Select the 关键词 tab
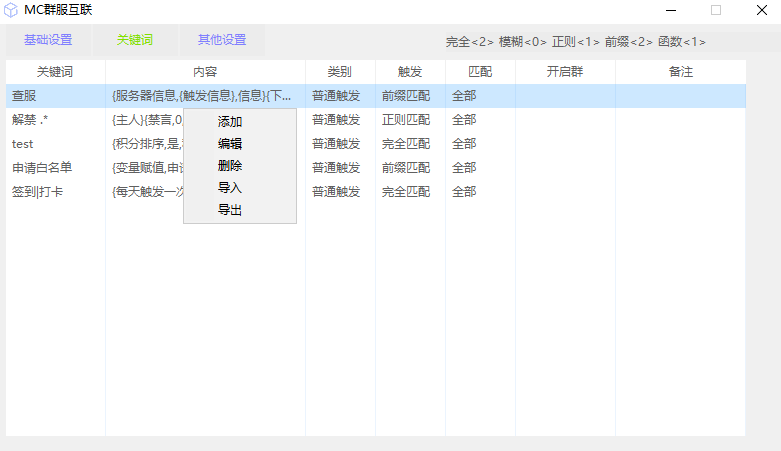The image size is (781, 451). (x=134, y=40)
